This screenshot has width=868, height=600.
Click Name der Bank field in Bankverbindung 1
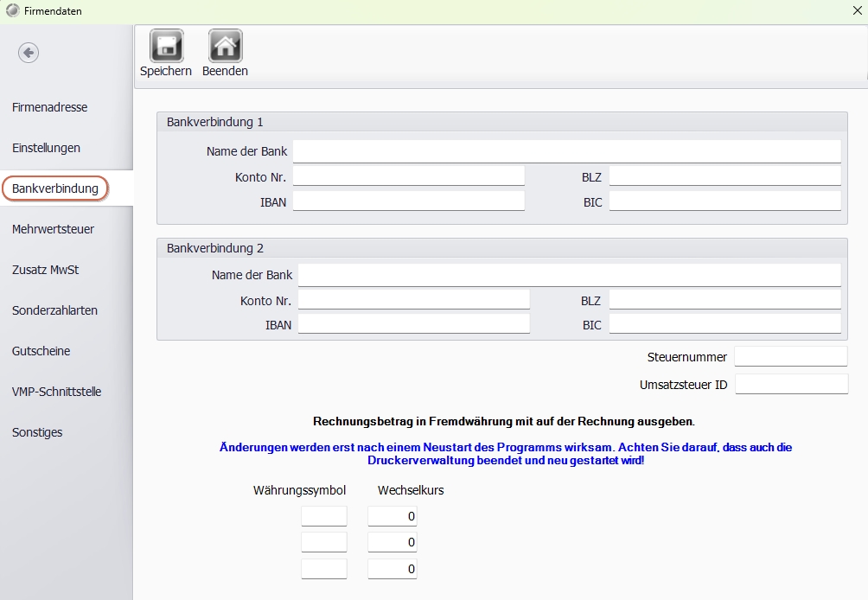click(x=566, y=151)
